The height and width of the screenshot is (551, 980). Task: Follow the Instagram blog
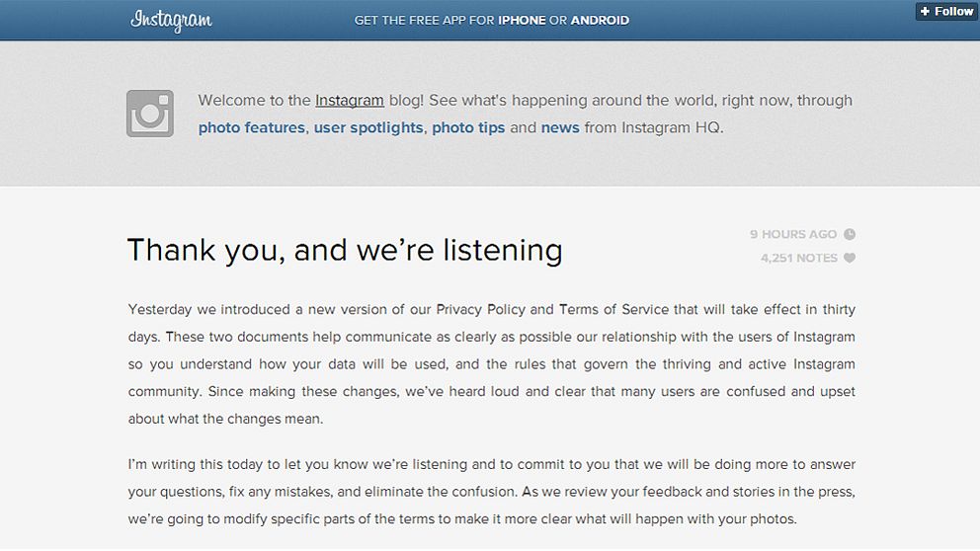(946, 11)
